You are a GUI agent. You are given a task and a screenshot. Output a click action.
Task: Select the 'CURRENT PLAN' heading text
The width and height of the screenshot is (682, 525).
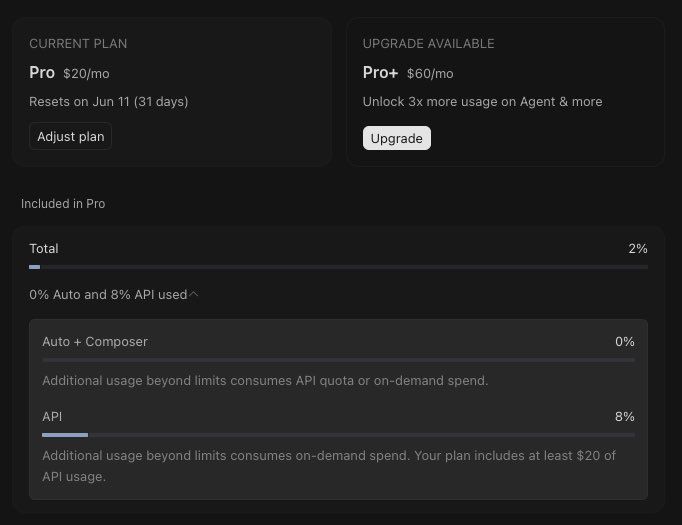point(78,44)
